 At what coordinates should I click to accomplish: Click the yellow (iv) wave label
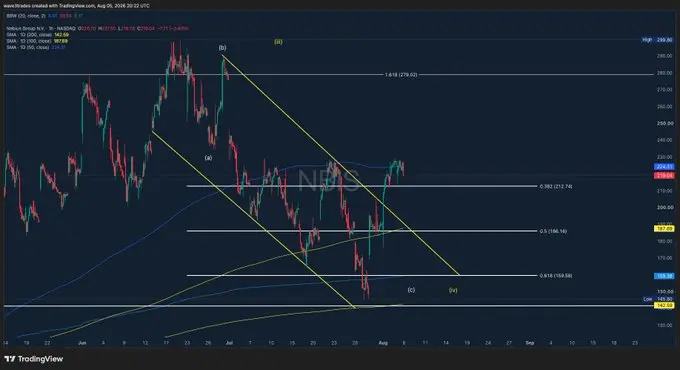[x=453, y=289]
